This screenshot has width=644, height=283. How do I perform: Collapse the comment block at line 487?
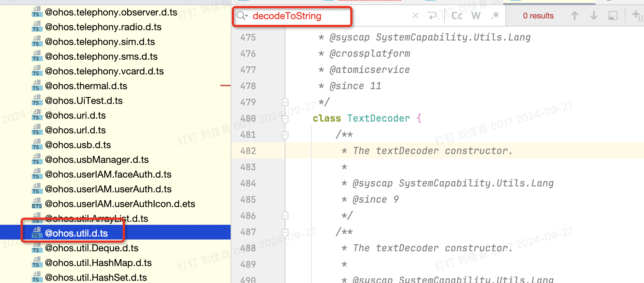[x=285, y=232]
